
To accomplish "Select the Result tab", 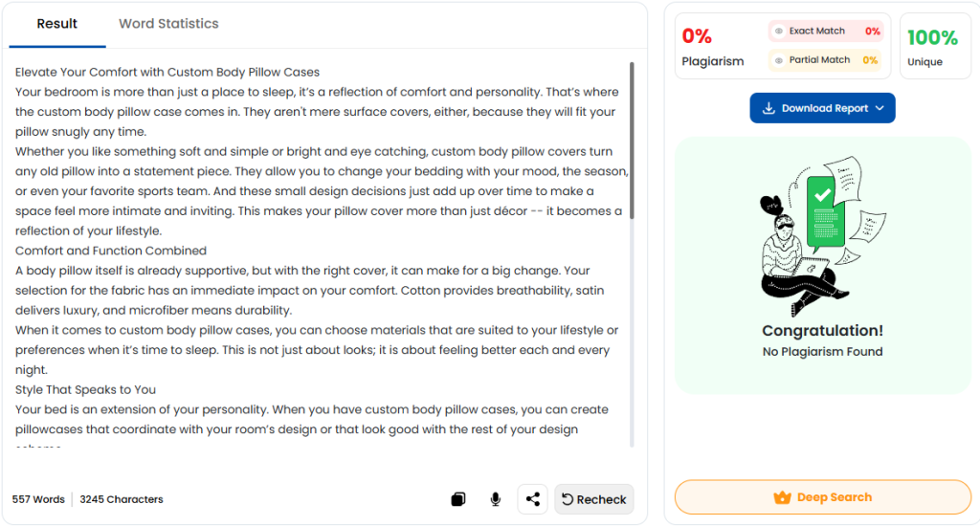I will point(57,24).
